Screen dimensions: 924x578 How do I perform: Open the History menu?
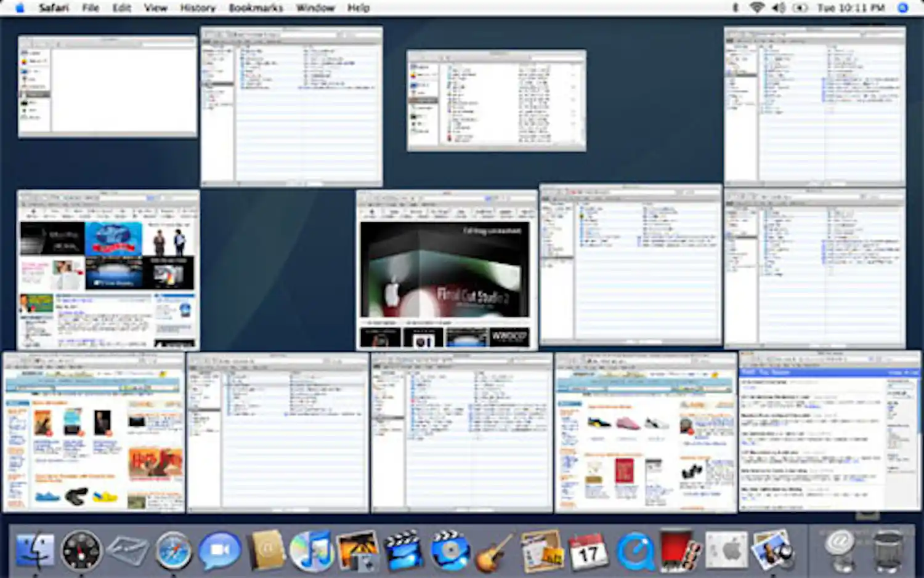tap(197, 7)
